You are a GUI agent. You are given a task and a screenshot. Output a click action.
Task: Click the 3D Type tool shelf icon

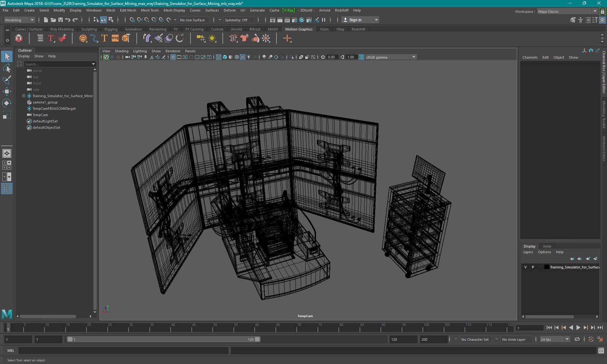pyautogui.click(x=104, y=38)
